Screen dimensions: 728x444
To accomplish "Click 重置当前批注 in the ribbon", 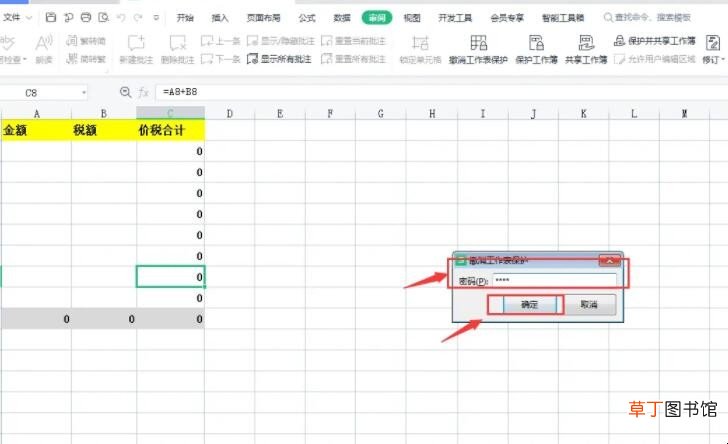I will (353, 41).
